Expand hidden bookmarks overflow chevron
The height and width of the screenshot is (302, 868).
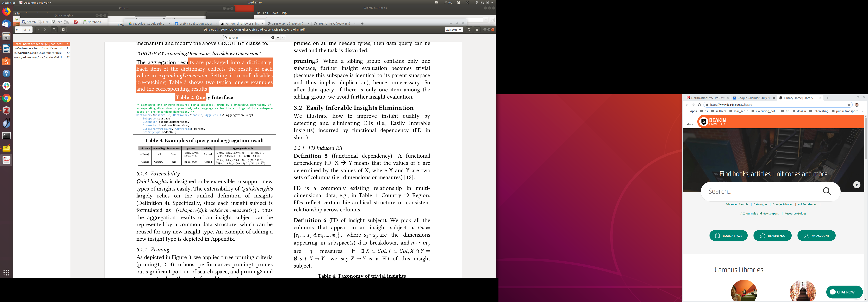863,111
